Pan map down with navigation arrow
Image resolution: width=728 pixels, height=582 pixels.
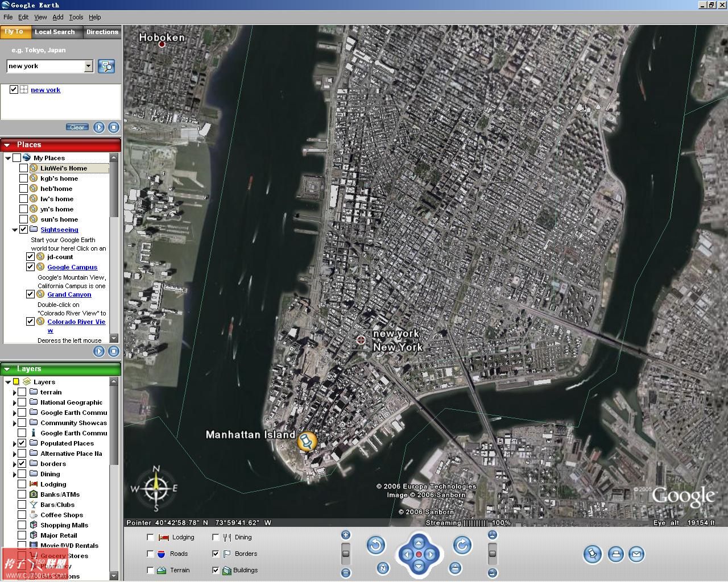(x=419, y=566)
